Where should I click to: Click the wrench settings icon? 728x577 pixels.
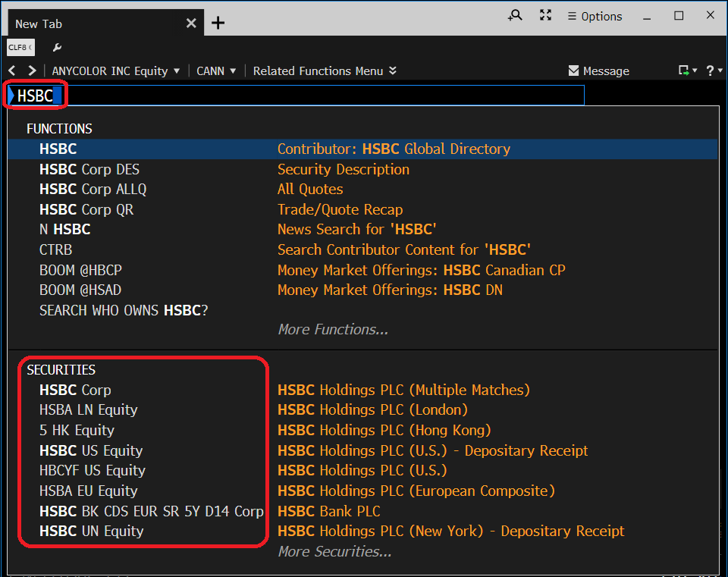coord(57,47)
